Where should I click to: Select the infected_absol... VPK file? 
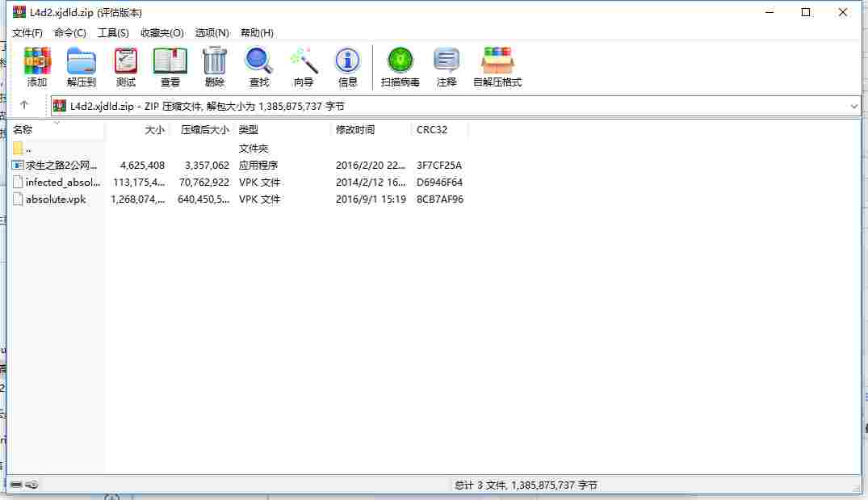pyautogui.click(x=239, y=183)
